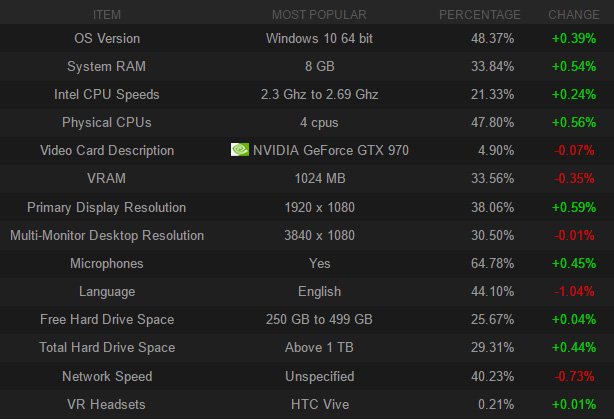Image resolution: width=614 pixels, height=419 pixels.
Task: Select the Microphones row
Action: coord(107,263)
